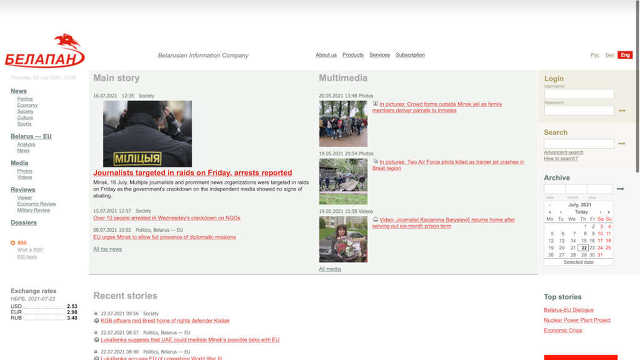The height and width of the screenshot is (360, 640).
Task: Switch language to Russian
Action: click(595, 55)
